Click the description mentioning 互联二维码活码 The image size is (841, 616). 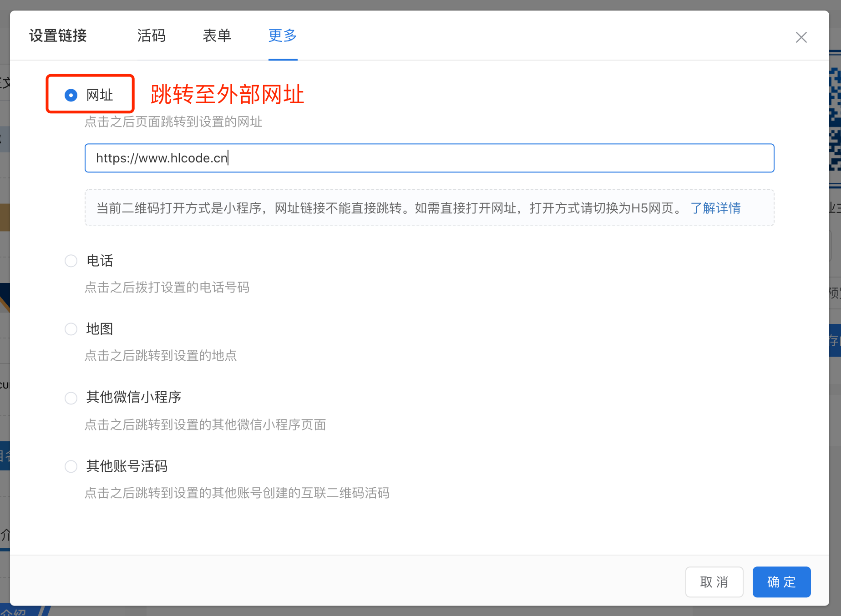tap(237, 493)
